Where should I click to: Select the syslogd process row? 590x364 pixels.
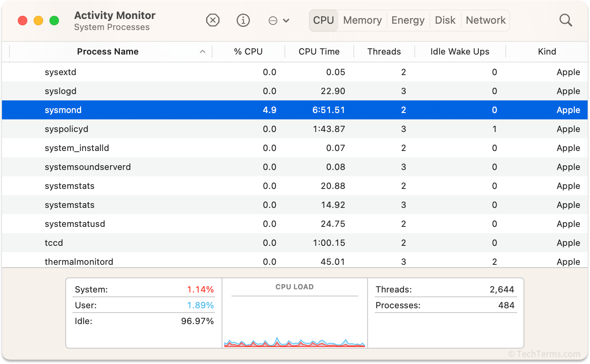click(x=295, y=91)
